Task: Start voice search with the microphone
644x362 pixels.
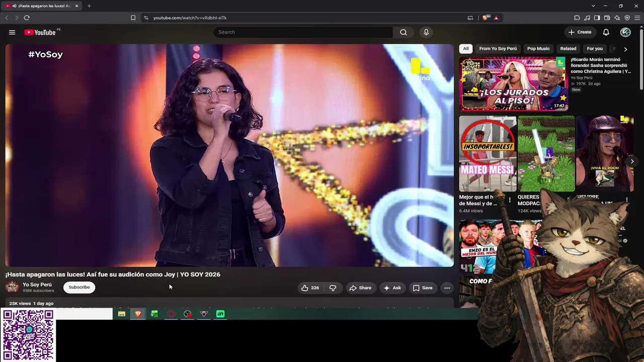Action: 426,32
